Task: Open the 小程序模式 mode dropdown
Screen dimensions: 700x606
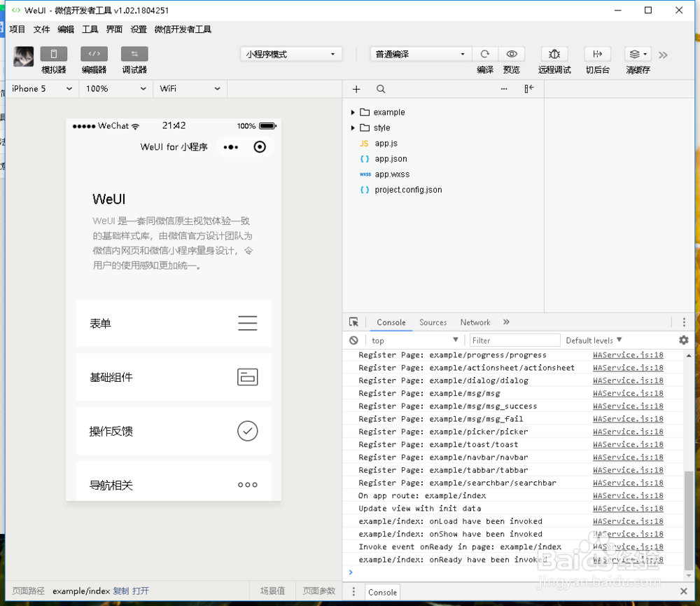Action: pyautogui.click(x=291, y=54)
